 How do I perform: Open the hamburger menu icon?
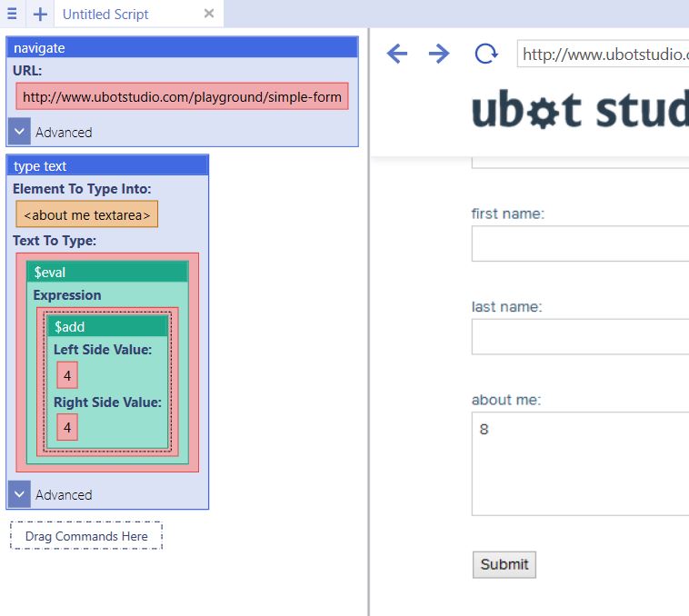coord(13,14)
